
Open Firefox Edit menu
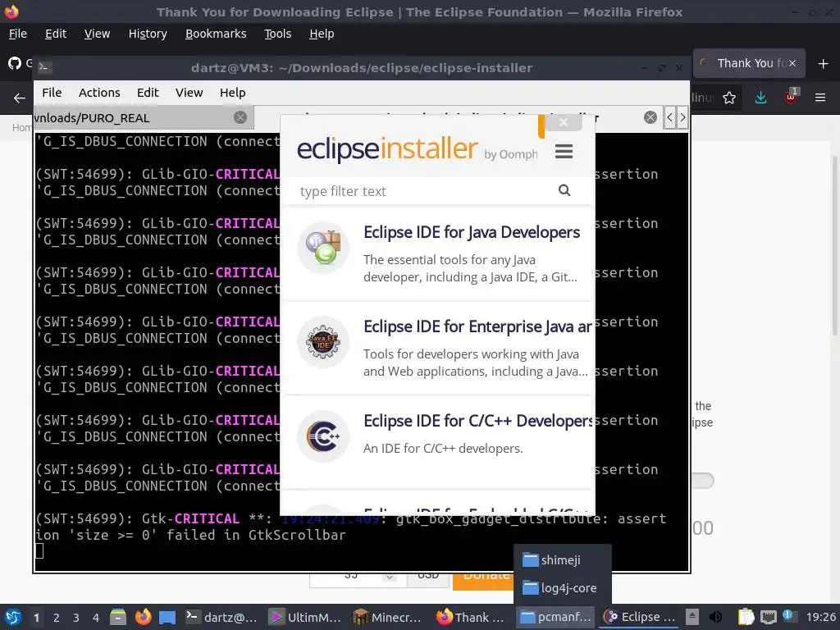[56, 34]
